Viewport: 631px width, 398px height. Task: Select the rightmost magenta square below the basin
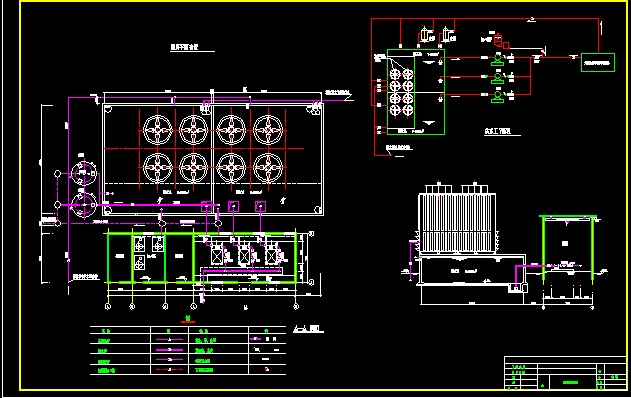pos(260,206)
